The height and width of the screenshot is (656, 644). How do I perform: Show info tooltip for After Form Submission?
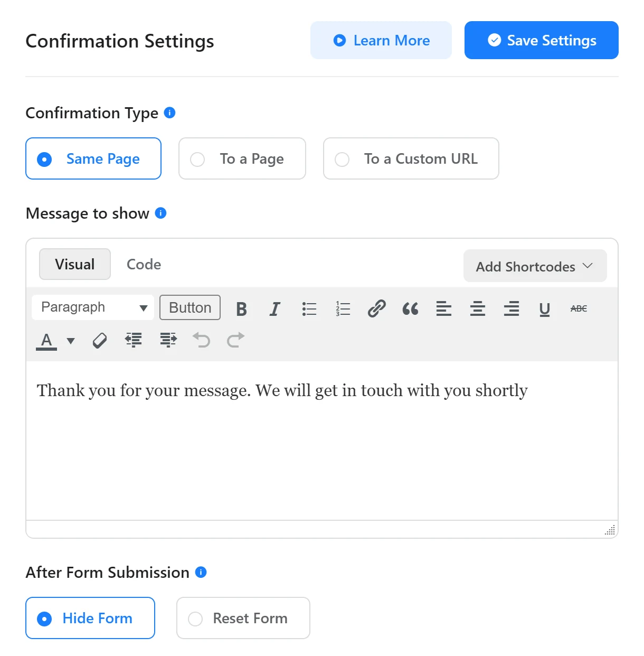(x=201, y=572)
